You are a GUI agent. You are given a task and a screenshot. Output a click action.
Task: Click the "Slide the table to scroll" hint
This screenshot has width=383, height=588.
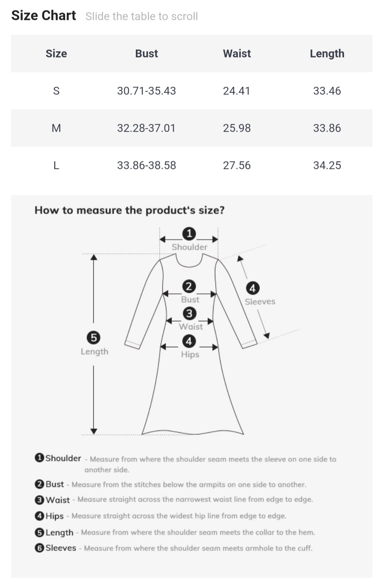coord(141,16)
